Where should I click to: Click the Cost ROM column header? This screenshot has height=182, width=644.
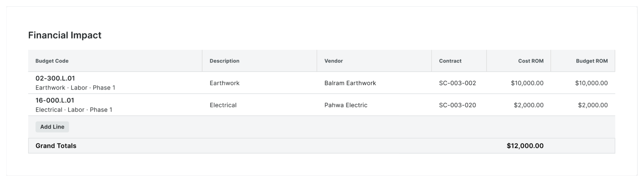[x=531, y=61]
